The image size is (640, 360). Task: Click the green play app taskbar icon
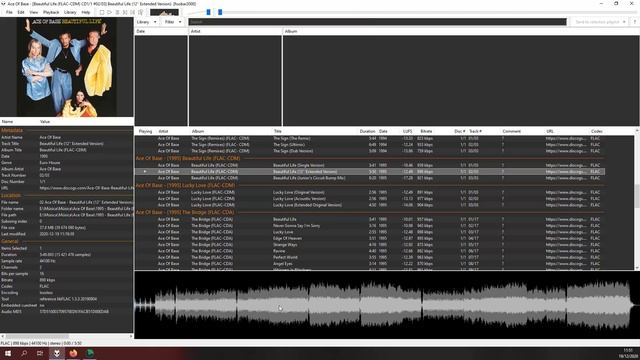pyautogui.click(x=90, y=353)
